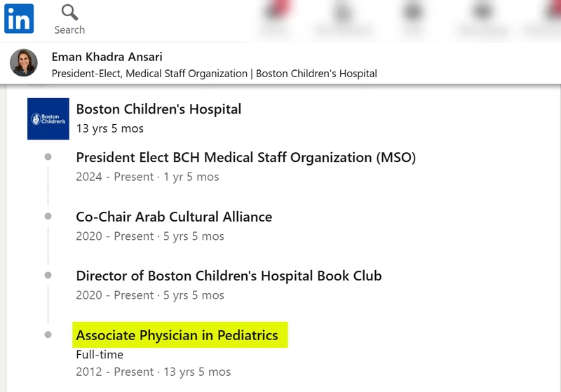
Task: Click the Boston Children's Hospital logo
Action: [x=48, y=119]
